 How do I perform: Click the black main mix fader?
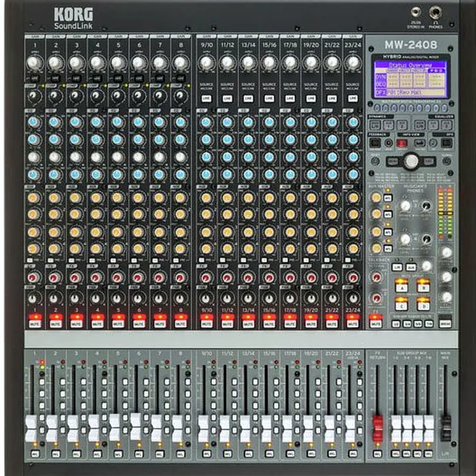[446, 428]
